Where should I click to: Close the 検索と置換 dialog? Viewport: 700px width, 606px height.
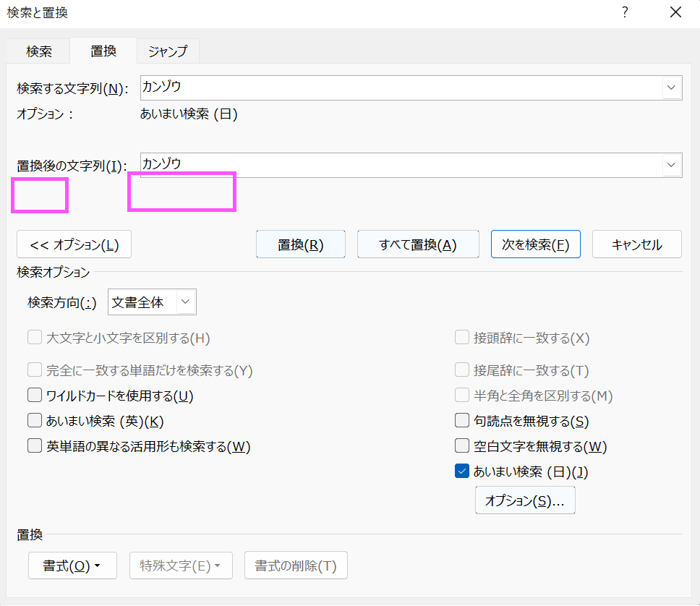click(x=676, y=12)
